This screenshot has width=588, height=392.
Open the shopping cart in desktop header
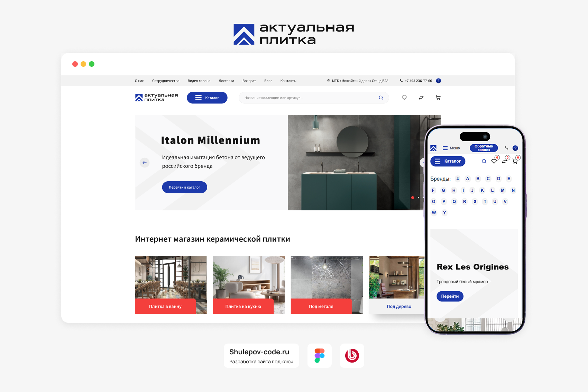438,98
